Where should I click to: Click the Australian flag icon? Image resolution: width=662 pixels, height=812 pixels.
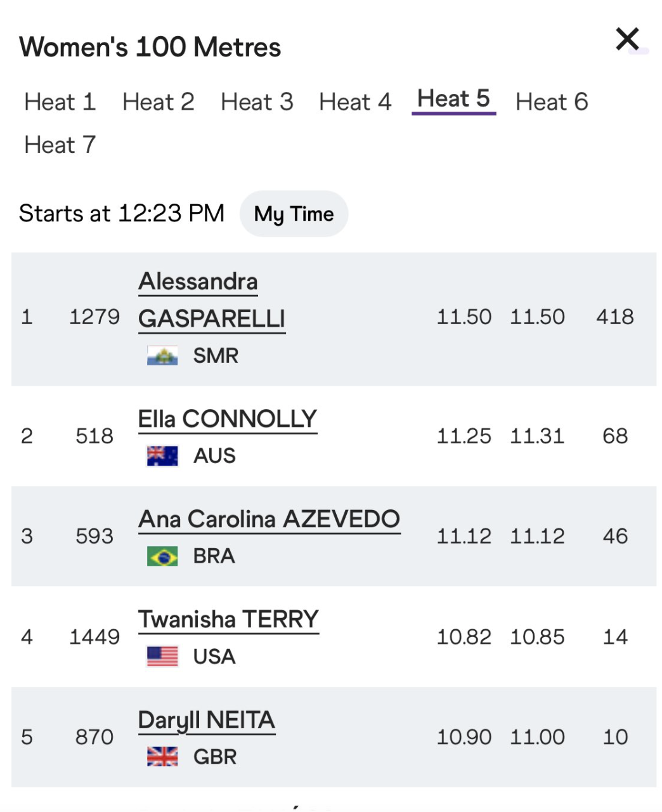pyautogui.click(x=162, y=455)
